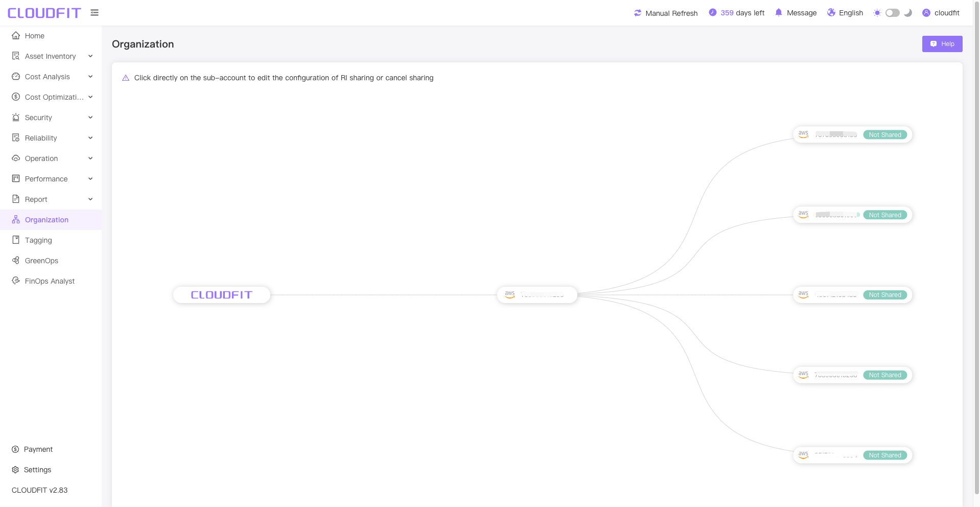Click the cloudfit user avatar icon
This screenshot has height=507, width=980.
[x=926, y=13]
